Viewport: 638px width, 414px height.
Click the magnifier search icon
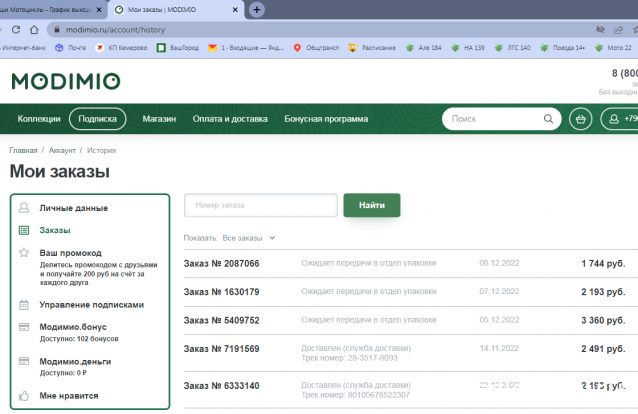point(548,119)
